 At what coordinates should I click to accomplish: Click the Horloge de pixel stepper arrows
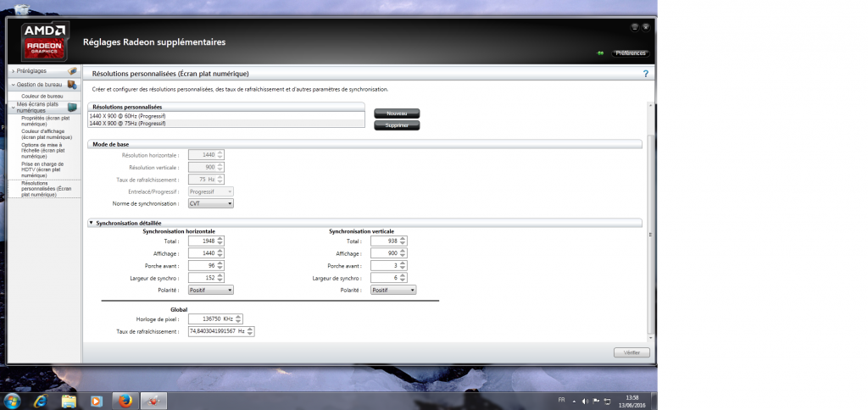[238, 319]
